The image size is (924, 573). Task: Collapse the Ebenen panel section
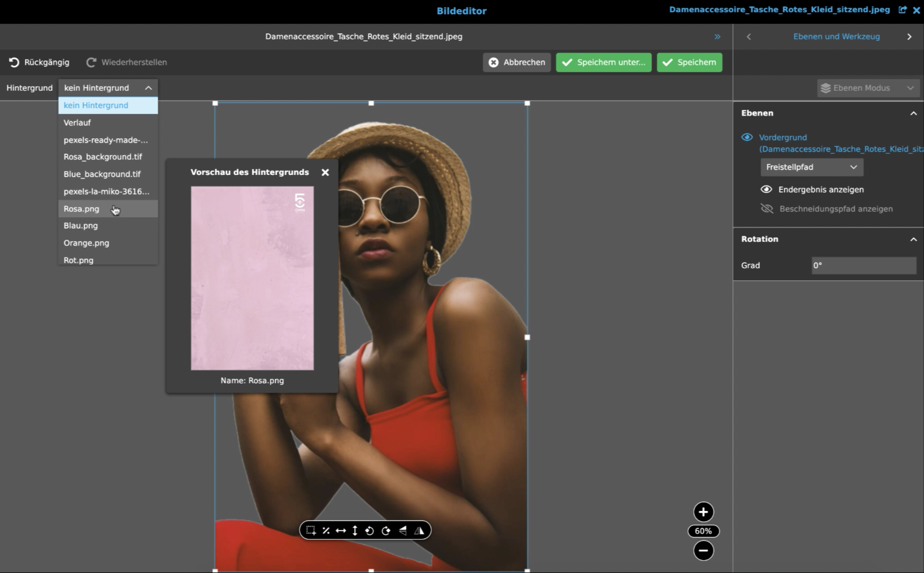pyautogui.click(x=913, y=113)
